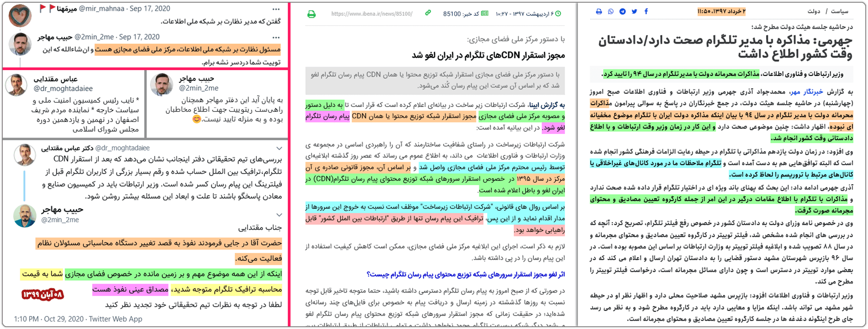
Task: Click the last tweet line 'لطفا در توجه به نظرات تیم تحقیقاتی'
Action: 193,305
